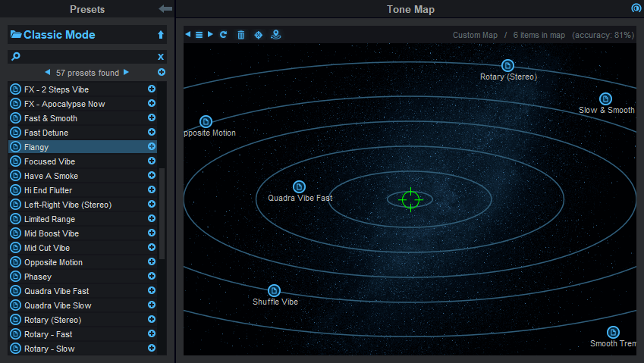
Task: Add Left-Right Vibe (Stereo) to map
Action: tap(152, 203)
